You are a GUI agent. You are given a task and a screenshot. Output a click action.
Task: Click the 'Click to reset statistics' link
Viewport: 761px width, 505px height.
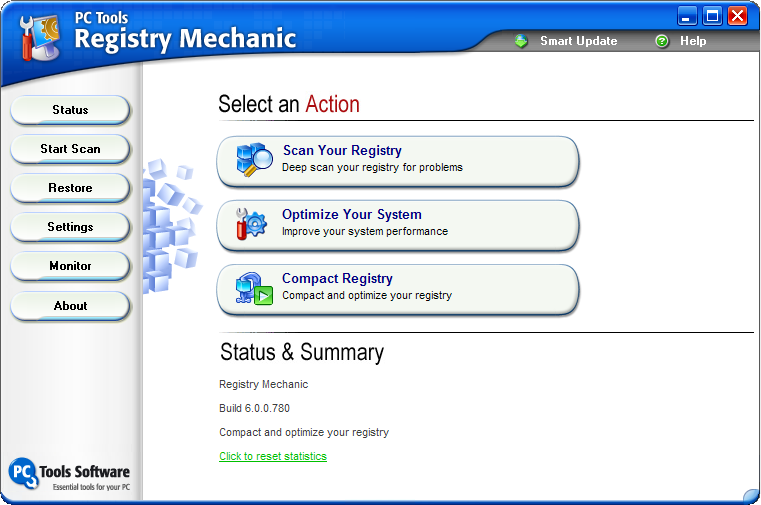point(273,456)
